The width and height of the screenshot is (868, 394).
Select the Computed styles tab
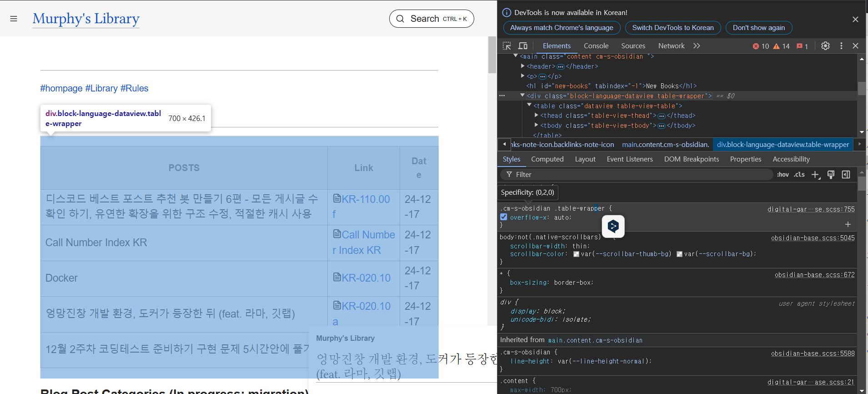(547, 159)
